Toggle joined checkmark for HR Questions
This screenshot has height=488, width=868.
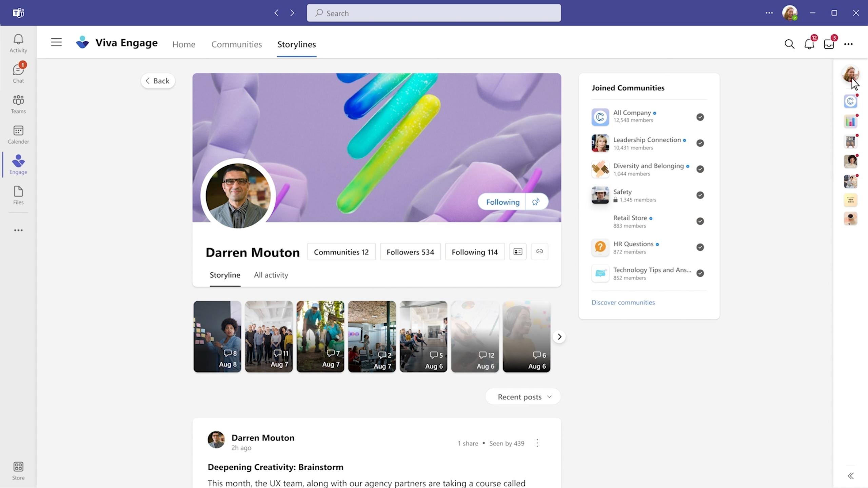coord(700,247)
